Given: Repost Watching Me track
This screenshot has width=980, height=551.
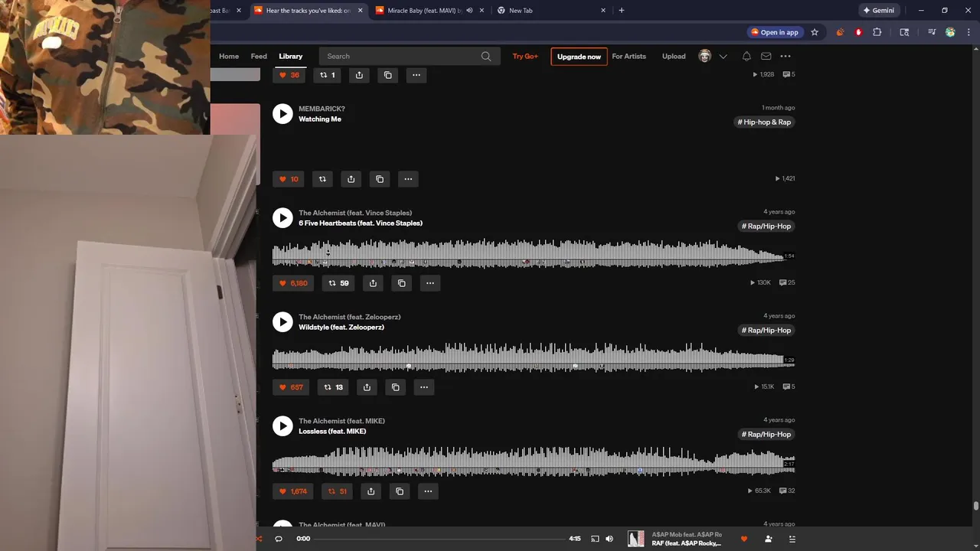Looking at the screenshot, I should tap(322, 179).
